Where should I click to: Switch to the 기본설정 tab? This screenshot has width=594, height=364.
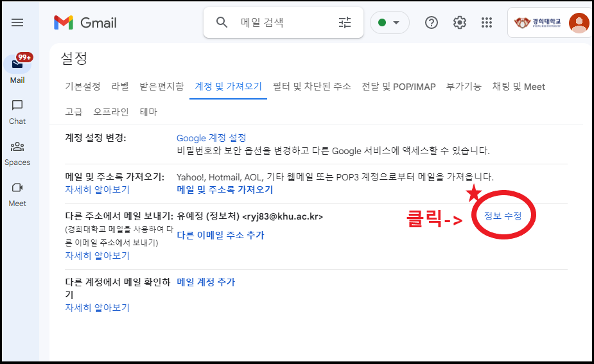(x=83, y=87)
